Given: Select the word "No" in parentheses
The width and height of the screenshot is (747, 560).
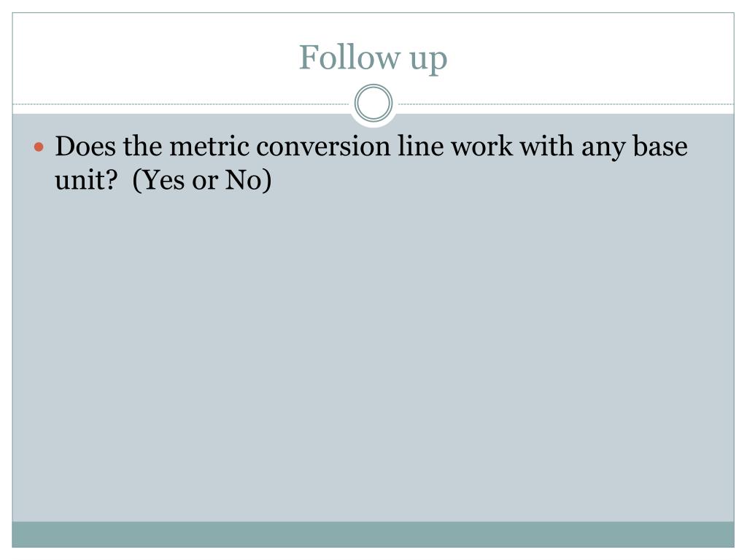Looking at the screenshot, I should click(x=243, y=180).
